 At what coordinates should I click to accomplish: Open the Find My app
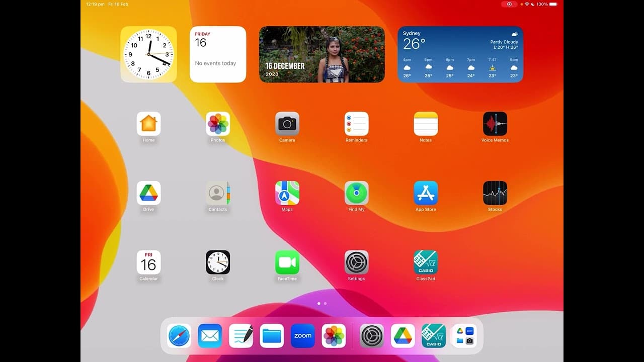pos(357,193)
